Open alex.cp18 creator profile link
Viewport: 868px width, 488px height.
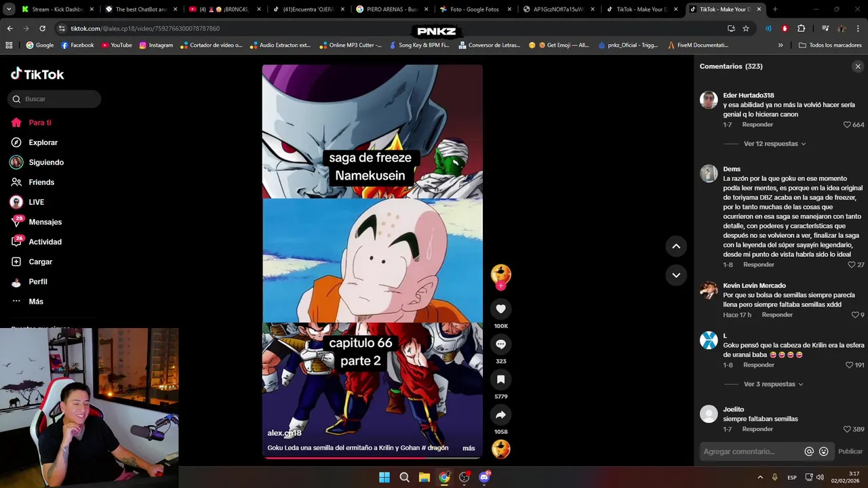[284, 433]
